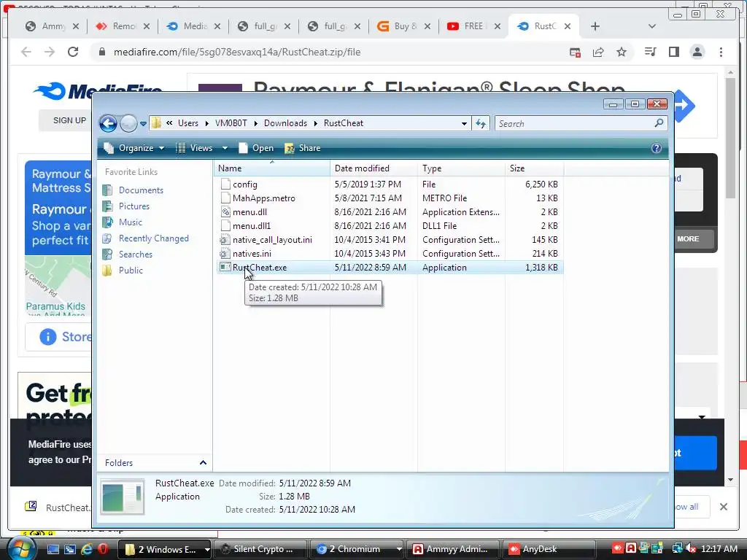Select the natives.ini file icon

point(225,253)
